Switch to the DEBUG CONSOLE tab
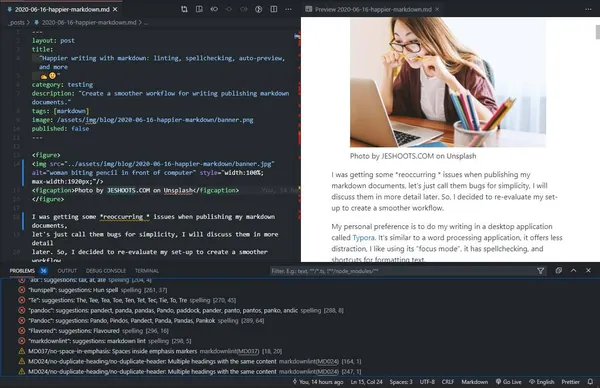Screen dimensions: 600x388 106,271
